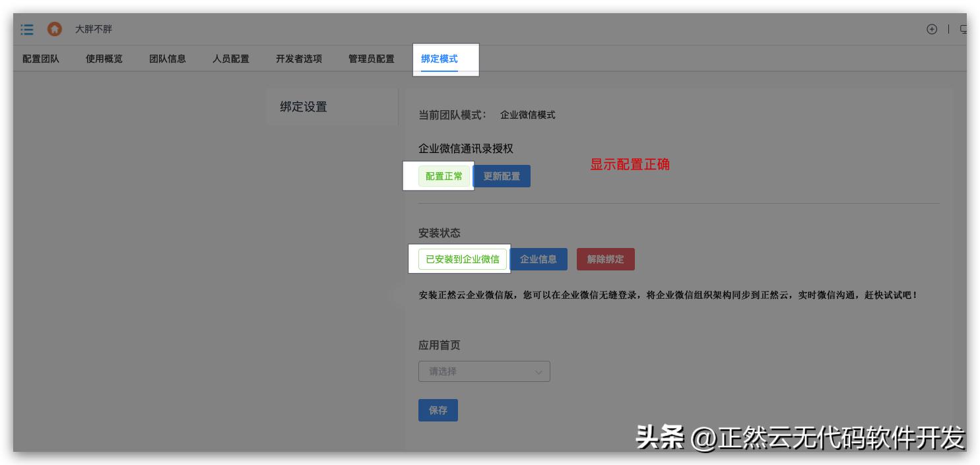Switch to the 配置团队 tab
The width and height of the screenshot is (980, 465).
(x=40, y=59)
